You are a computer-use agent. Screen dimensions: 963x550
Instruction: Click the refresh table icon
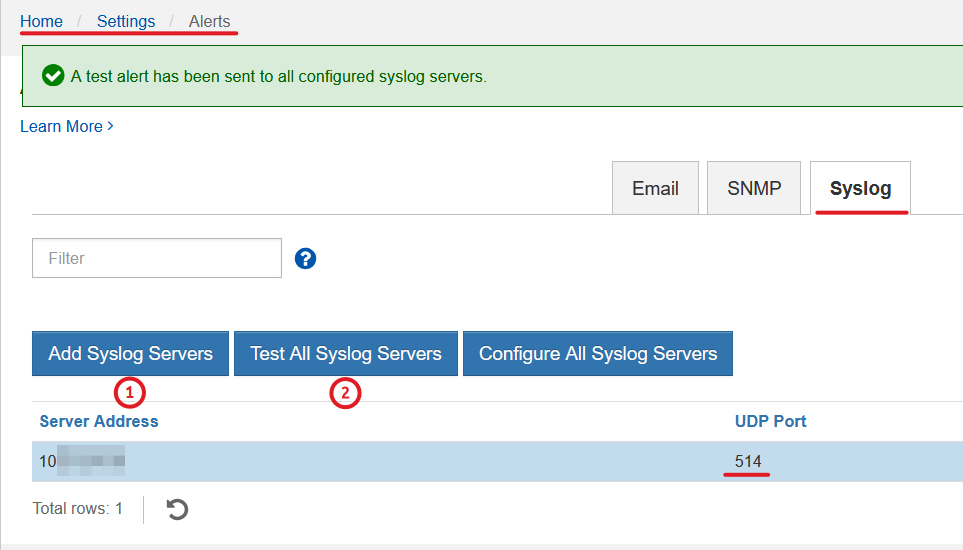pos(177,509)
